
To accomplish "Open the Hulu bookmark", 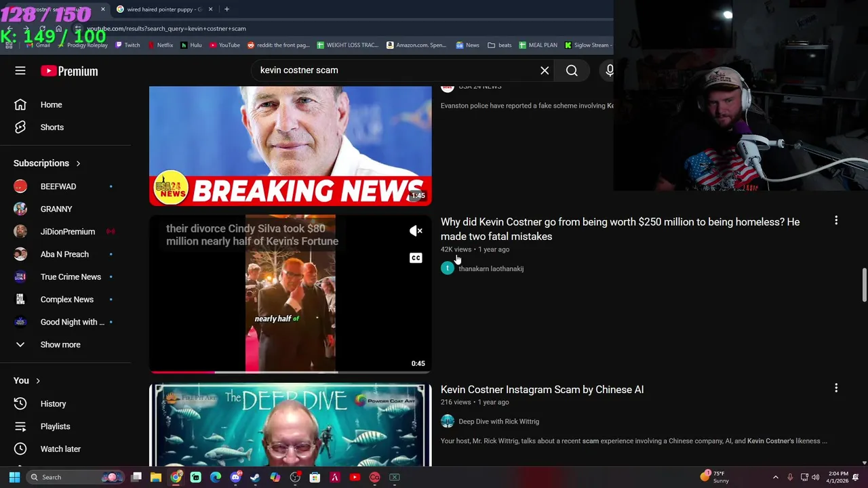I will pos(191,45).
